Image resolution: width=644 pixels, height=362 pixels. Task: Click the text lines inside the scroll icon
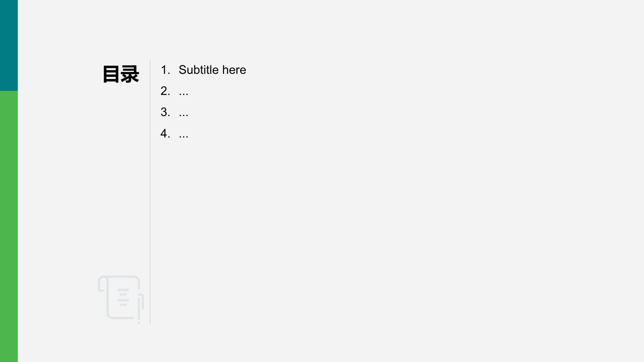(123, 297)
